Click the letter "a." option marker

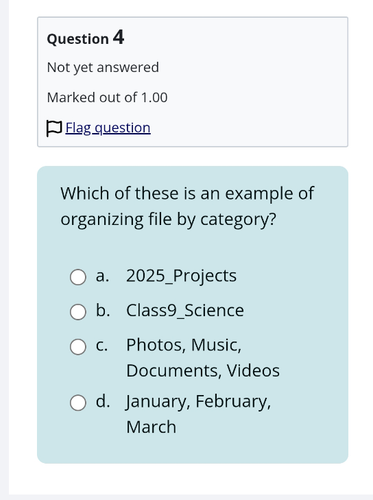click(x=102, y=276)
